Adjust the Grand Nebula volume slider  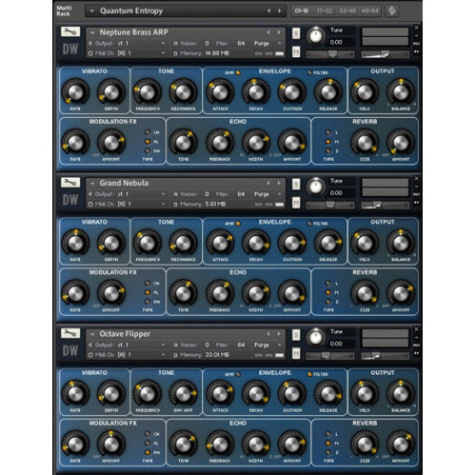click(385, 205)
